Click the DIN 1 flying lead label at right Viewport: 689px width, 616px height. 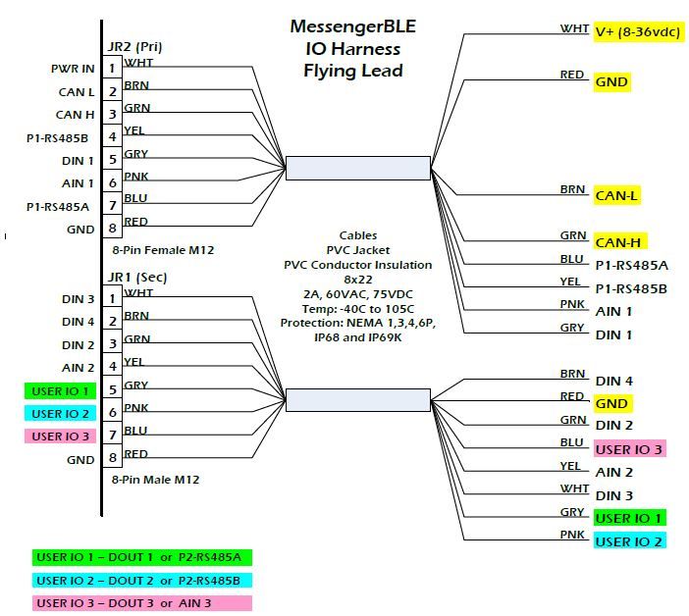tap(613, 335)
